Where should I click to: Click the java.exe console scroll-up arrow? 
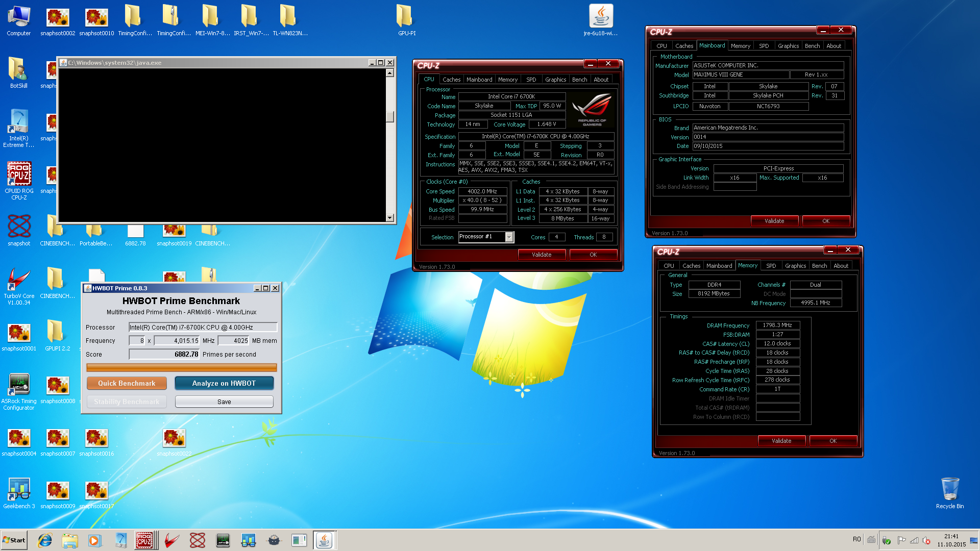coord(390,73)
